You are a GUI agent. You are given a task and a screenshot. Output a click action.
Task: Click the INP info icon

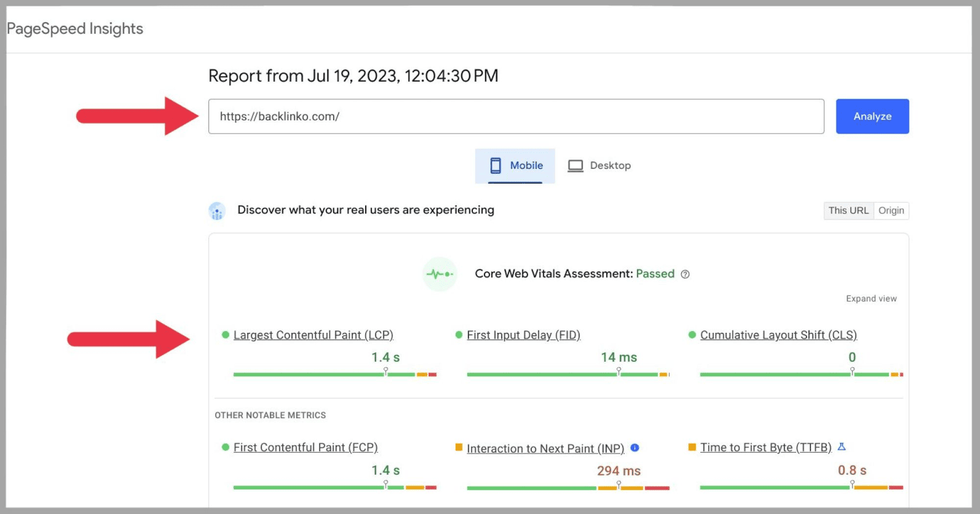(635, 448)
